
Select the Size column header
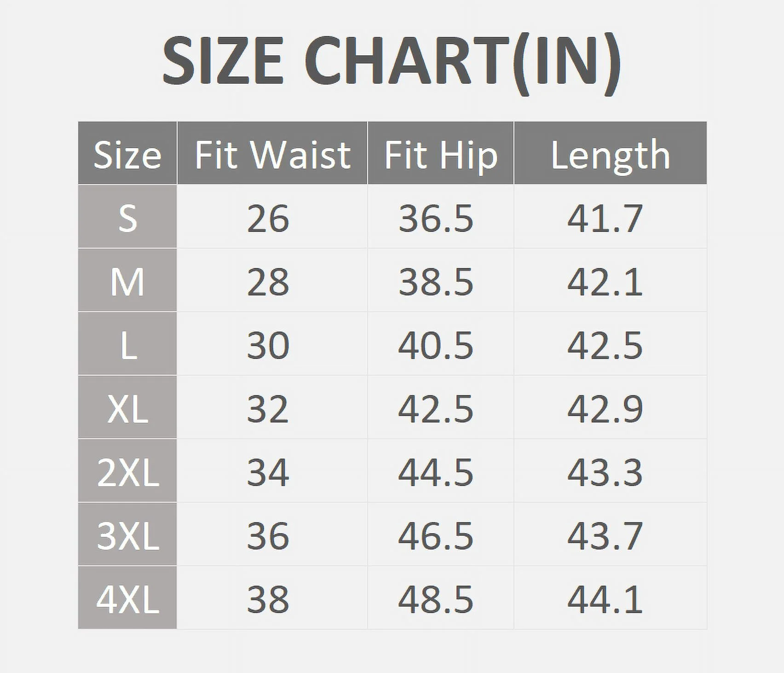click(127, 155)
